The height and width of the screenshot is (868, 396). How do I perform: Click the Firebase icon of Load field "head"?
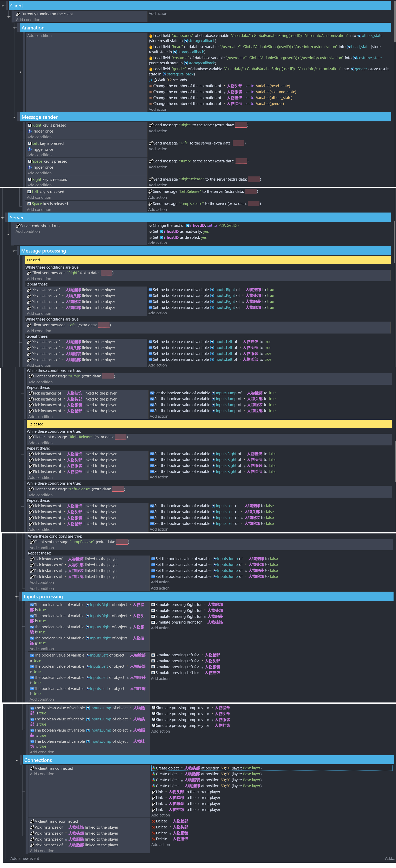151,47
